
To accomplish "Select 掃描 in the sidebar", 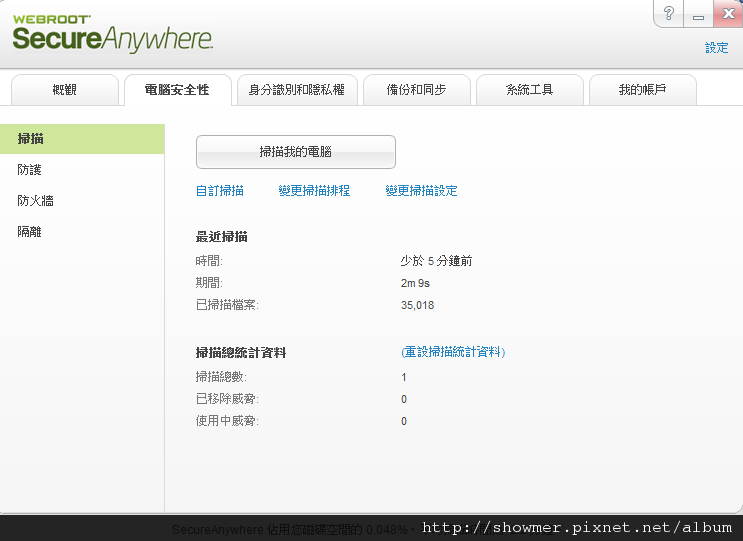I will click(x=82, y=139).
